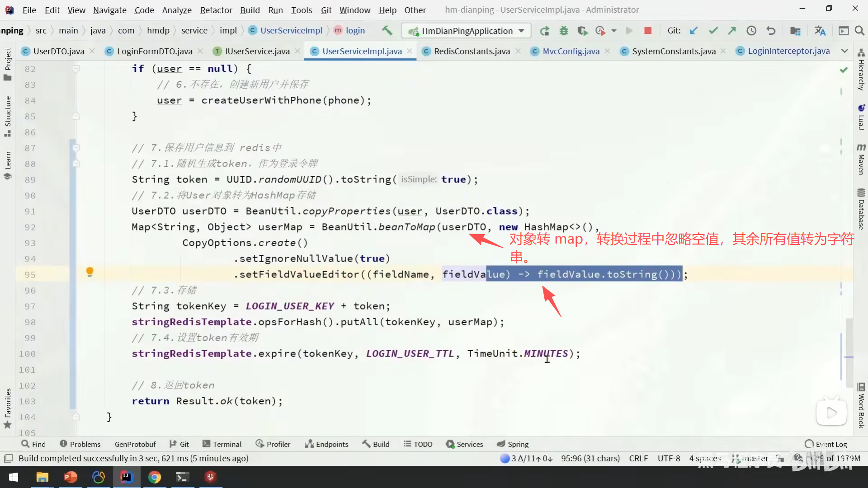Click the Build project hammer icon
This screenshot has width=868, height=488.
tap(387, 30)
